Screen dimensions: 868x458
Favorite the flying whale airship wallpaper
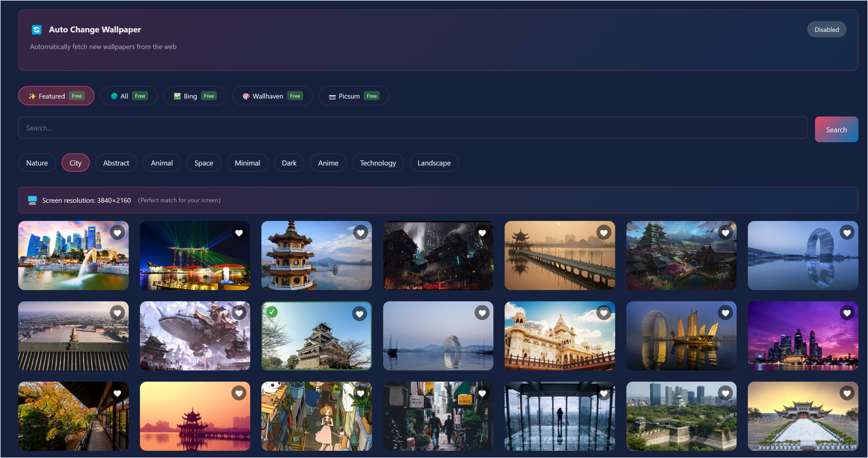239,313
